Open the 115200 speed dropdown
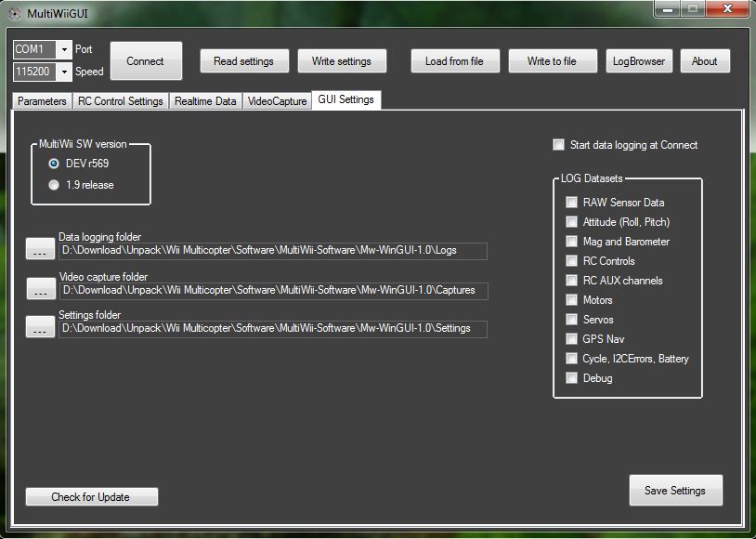This screenshot has height=539, width=756. pos(64,72)
